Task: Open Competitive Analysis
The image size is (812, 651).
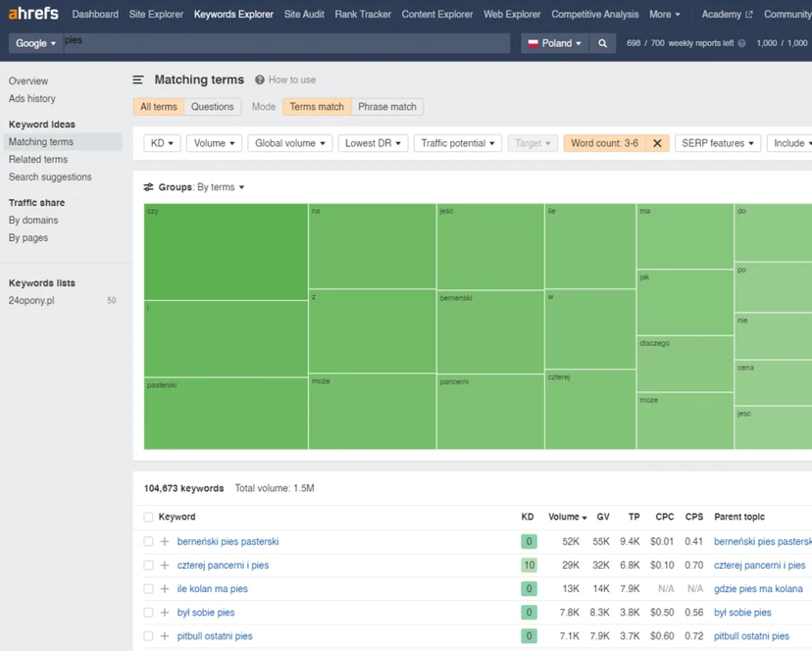Action: coord(595,15)
